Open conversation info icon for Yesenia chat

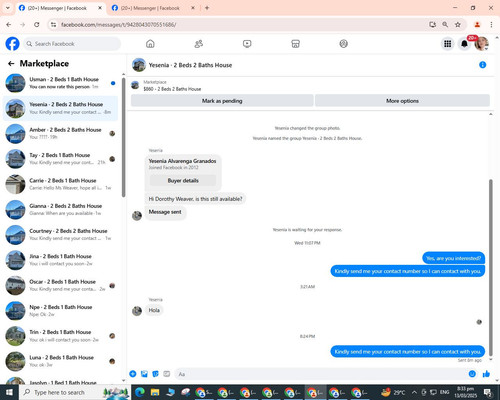pyautogui.click(x=482, y=65)
